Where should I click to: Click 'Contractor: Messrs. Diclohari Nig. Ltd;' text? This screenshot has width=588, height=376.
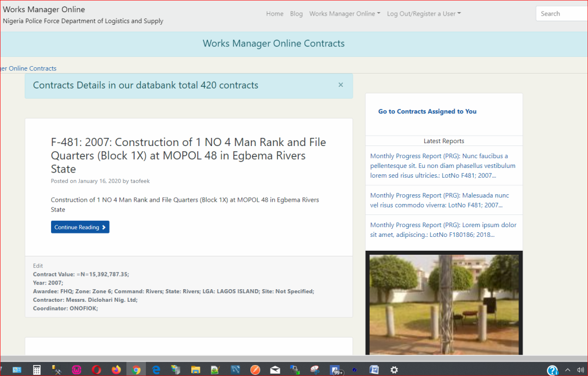[x=85, y=300]
